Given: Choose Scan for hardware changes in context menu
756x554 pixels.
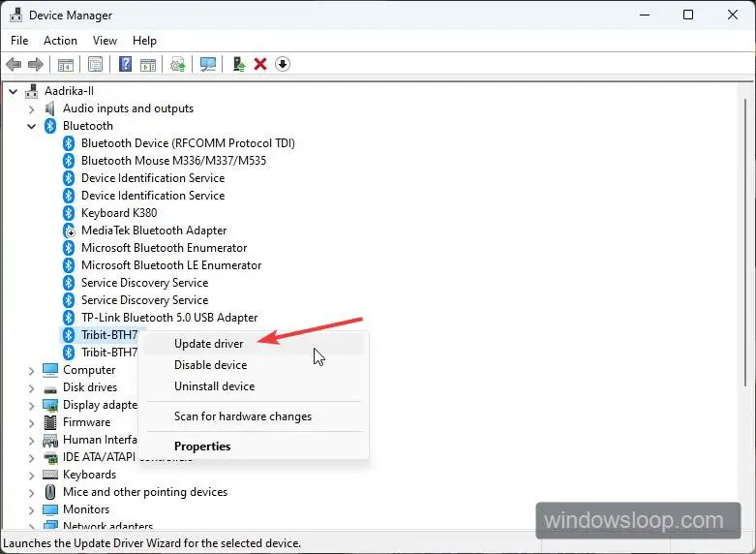Looking at the screenshot, I should 254,416.
